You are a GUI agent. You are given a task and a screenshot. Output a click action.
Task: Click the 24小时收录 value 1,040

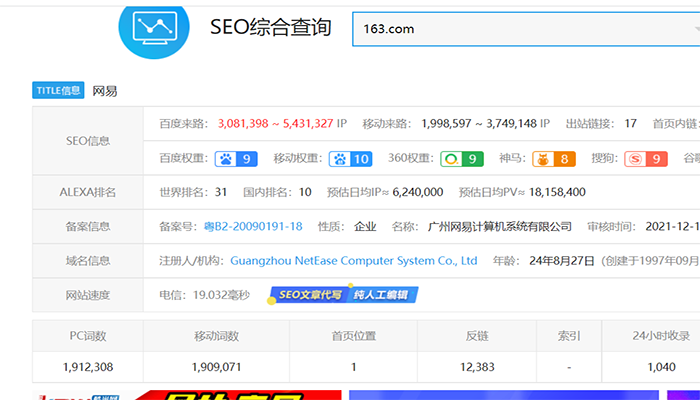[x=661, y=367]
